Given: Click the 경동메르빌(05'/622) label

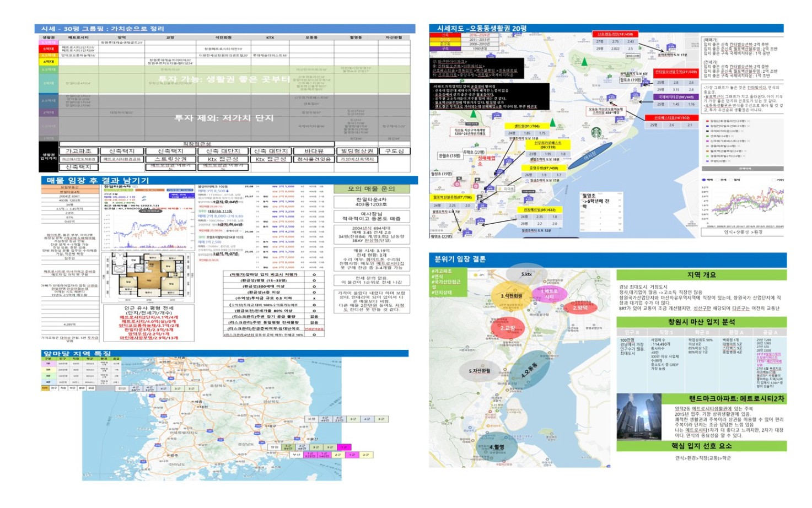Looking at the screenshot, I should [x=539, y=210].
